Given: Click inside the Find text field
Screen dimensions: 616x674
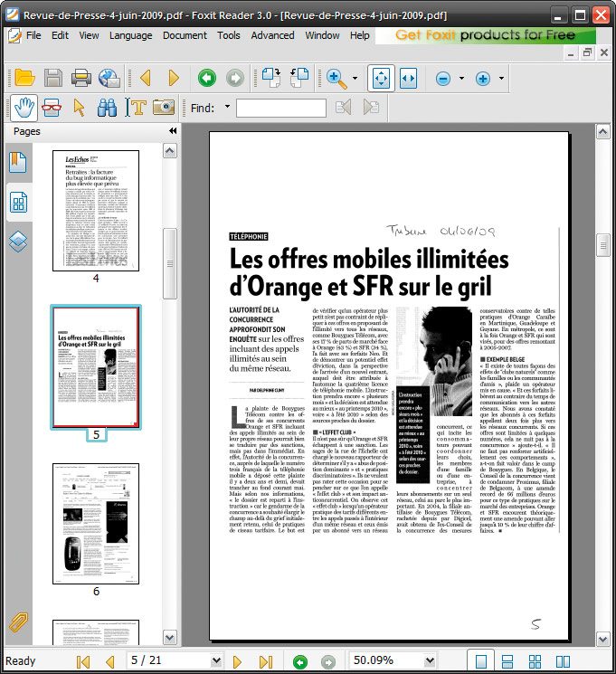Looking at the screenshot, I should (281, 108).
